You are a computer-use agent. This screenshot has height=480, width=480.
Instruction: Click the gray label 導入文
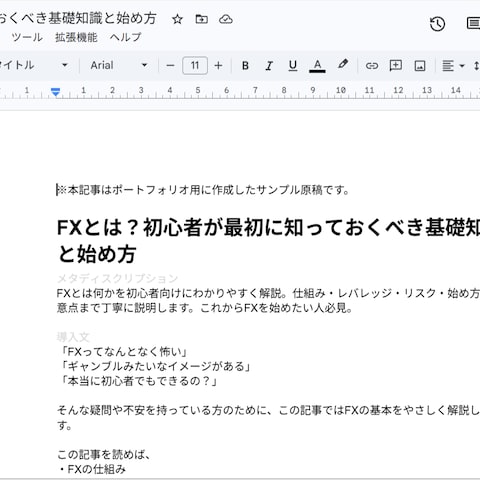pos(73,337)
